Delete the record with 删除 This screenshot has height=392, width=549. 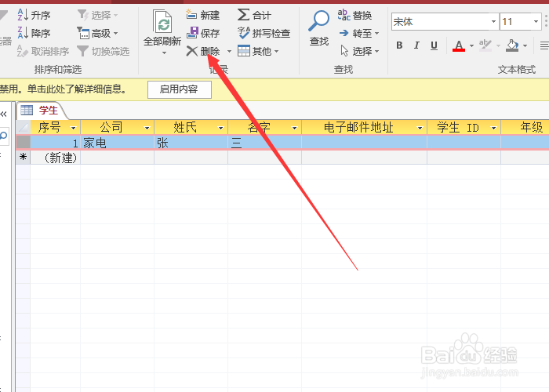coord(203,51)
